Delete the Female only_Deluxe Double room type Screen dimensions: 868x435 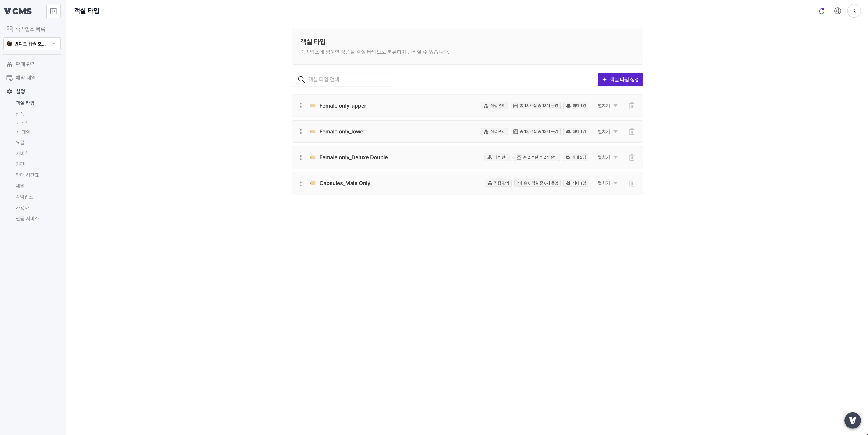click(632, 157)
